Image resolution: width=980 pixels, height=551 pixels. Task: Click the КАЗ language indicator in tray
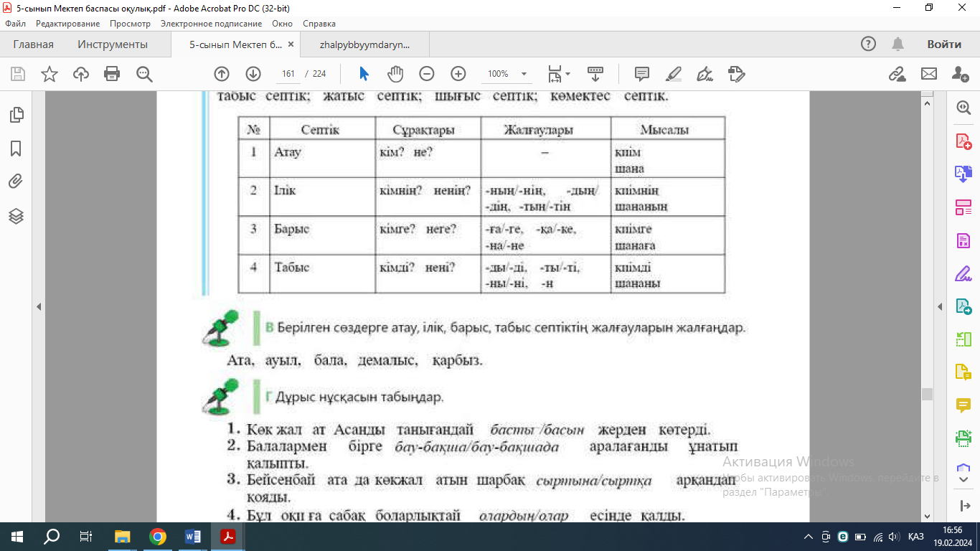915,537
